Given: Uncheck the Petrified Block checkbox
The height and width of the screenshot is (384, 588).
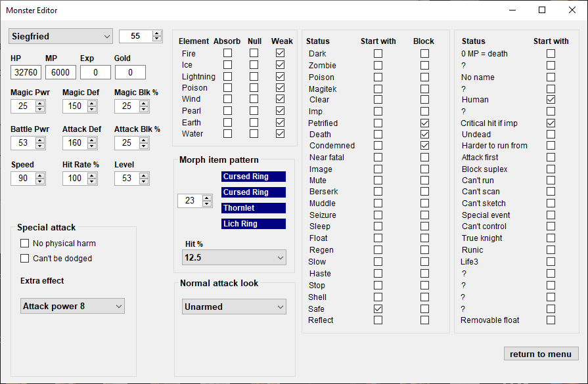Looking at the screenshot, I should [x=424, y=123].
